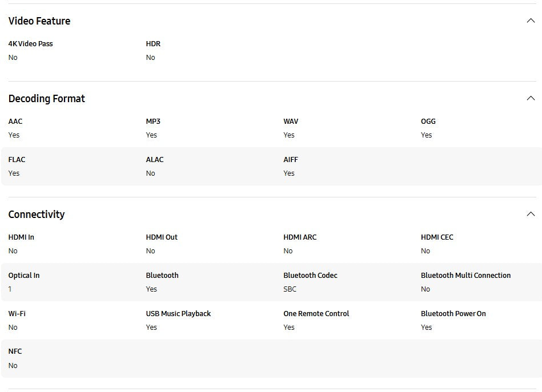Click the 'HDR' spec label
Screen dimensions: 542x392
(153, 44)
